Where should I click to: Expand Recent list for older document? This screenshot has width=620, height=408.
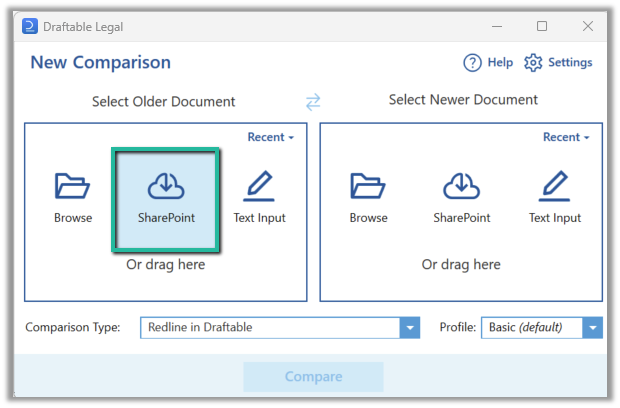pyautogui.click(x=270, y=137)
